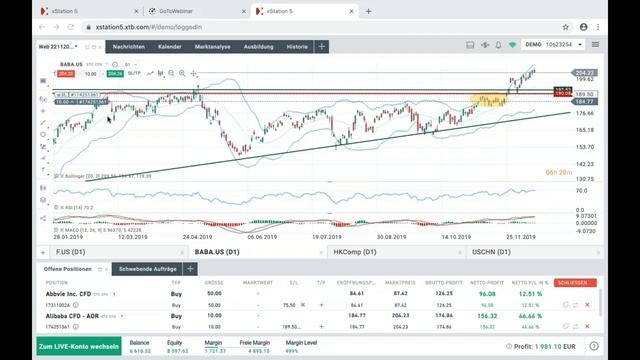Change the chart type line icon
The width and height of the screenshot is (640, 360).
tap(150, 73)
